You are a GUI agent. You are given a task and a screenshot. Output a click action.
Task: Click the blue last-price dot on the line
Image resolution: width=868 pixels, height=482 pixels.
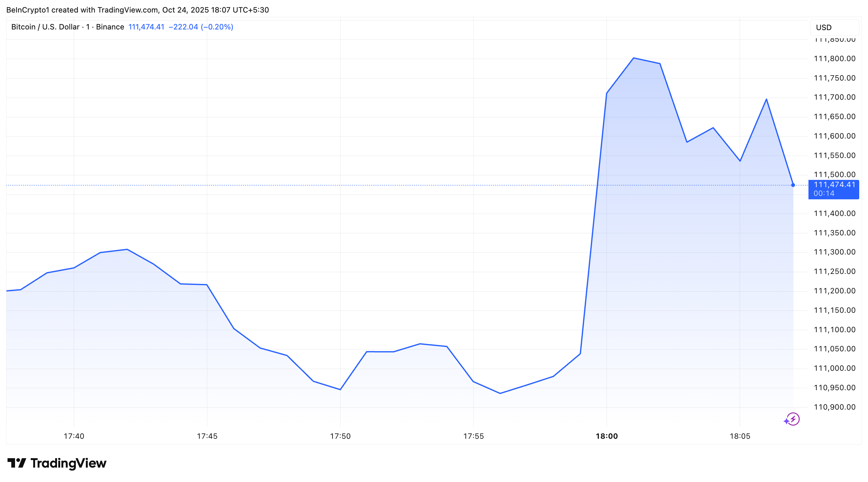pyautogui.click(x=793, y=185)
